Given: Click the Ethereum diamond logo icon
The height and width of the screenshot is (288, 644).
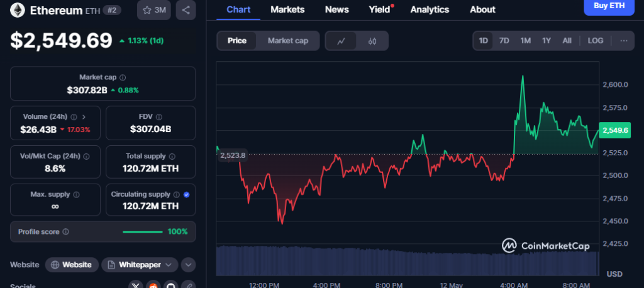Looking at the screenshot, I should click(x=17, y=10).
